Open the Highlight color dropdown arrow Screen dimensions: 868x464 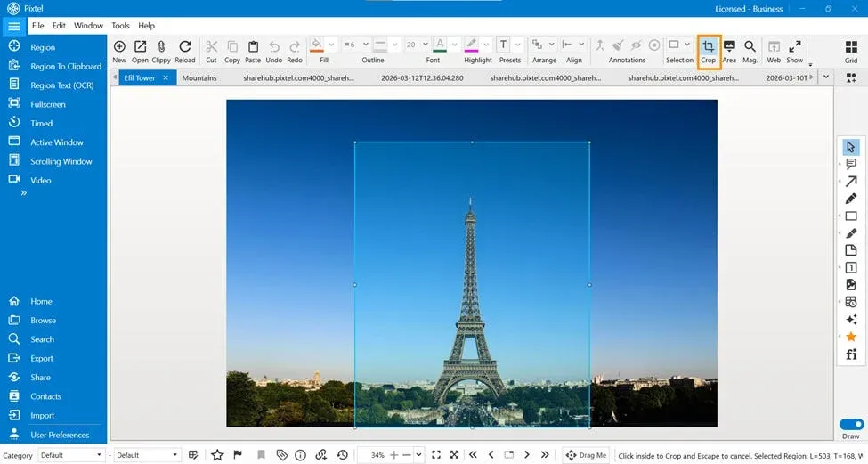[x=486, y=45]
